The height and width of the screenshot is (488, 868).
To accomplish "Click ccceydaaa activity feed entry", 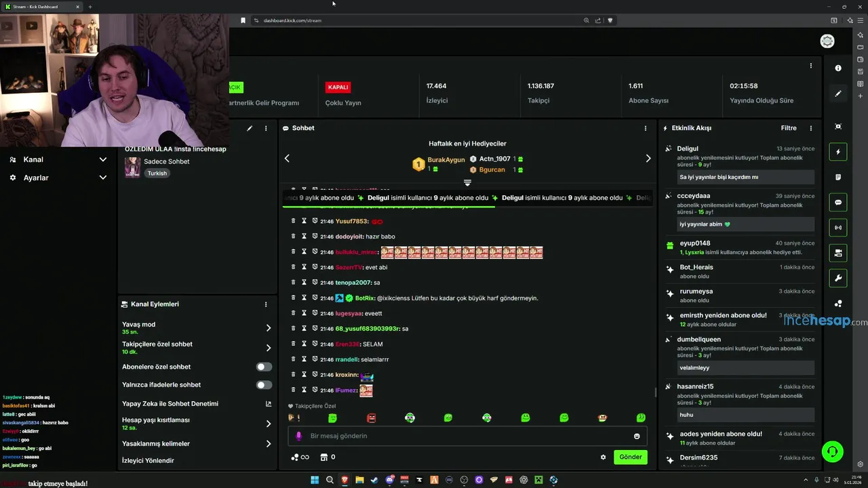I will point(739,211).
